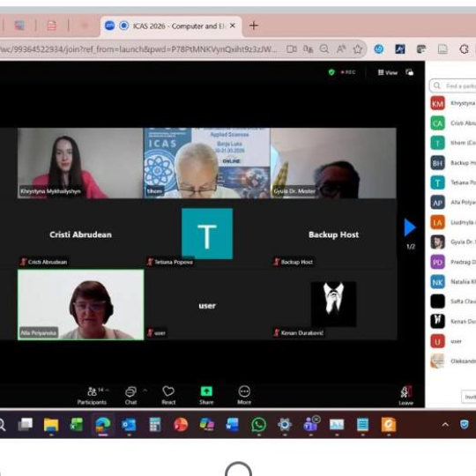Screen dimensions: 476x476
Task: Open WhatsApp from the taskbar
Action: coord(258,425)
